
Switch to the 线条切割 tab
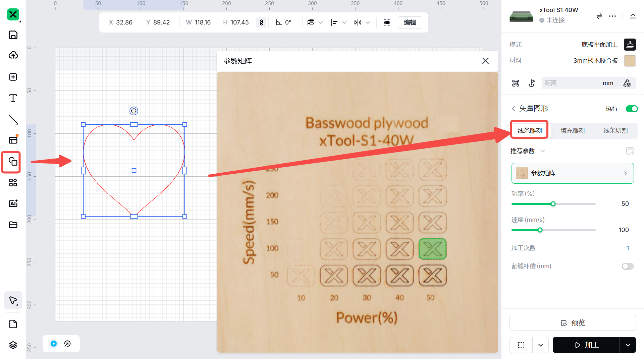615,131
